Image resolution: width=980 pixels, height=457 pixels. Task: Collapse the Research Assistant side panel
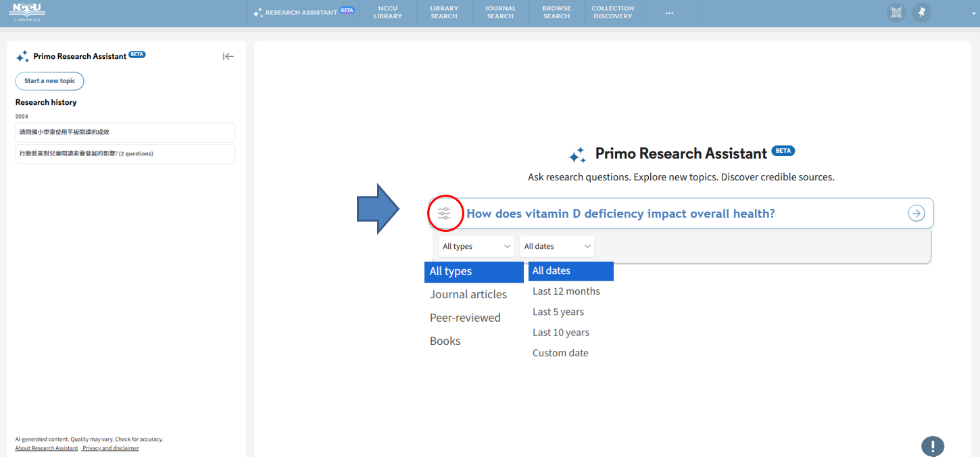click(x=228, y=56)
